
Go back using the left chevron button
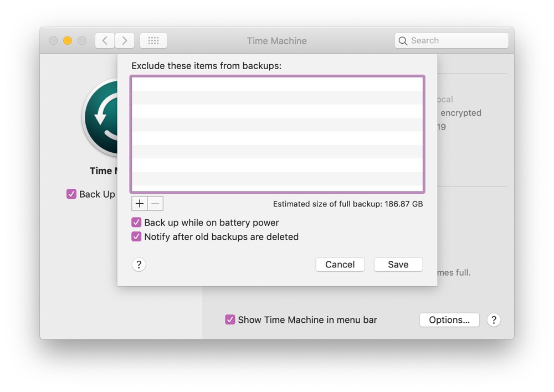[105, 40]
